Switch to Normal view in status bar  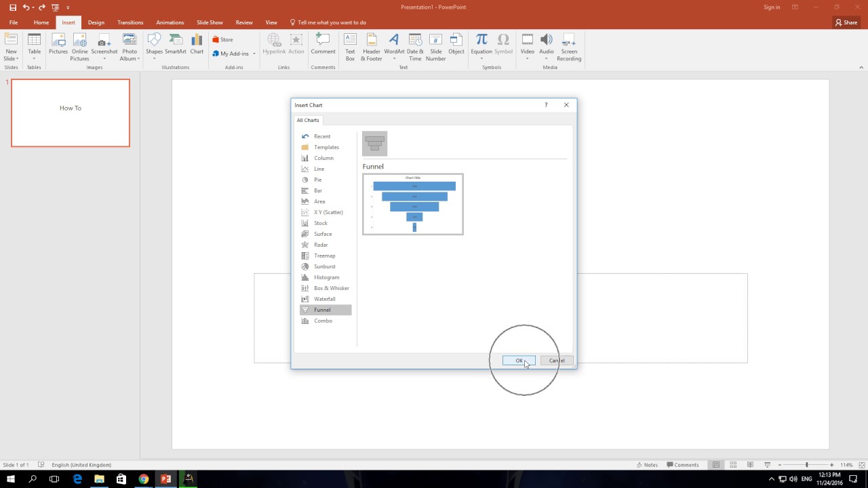(x=715, y=465)
